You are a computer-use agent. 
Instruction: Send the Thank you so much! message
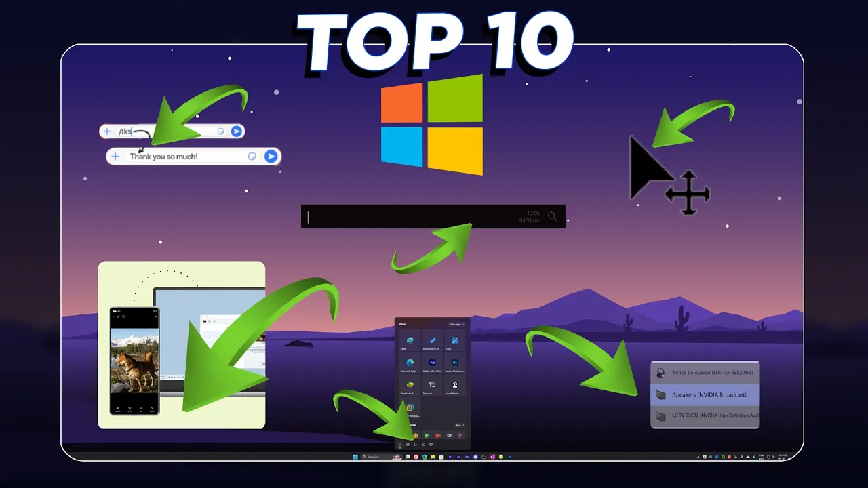click(x=271, y=157)
